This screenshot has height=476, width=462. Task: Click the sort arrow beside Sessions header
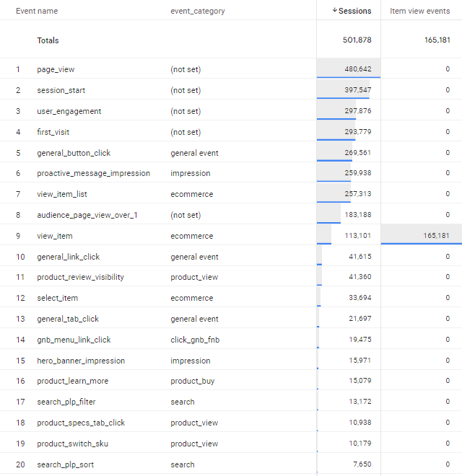coord(334,11)
